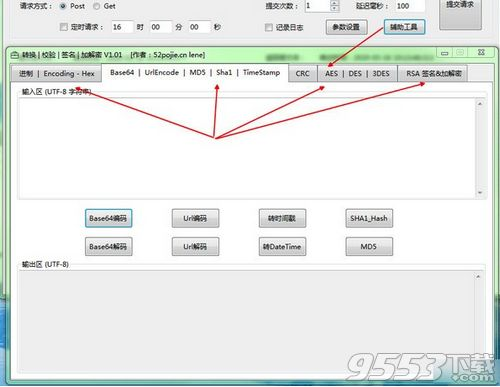
Task: Click the SHA1_Hash button
Action: [x=369, y=218]
